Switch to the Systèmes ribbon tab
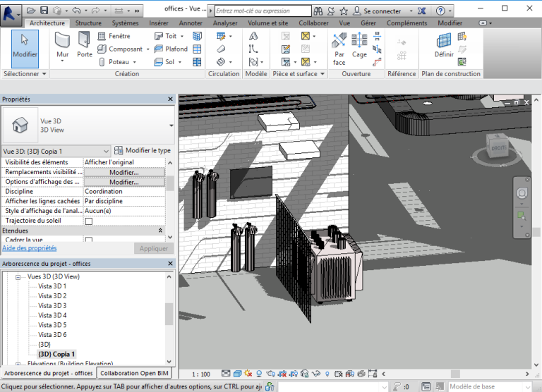Image resolution: width=542 pixels, height=392 pixels. pos(125,23)
